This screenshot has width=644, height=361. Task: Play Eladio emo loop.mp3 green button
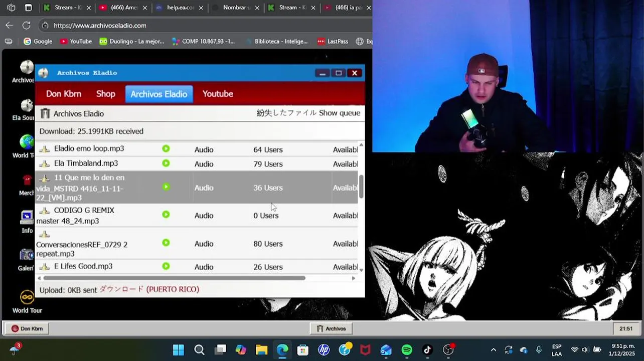click(x=166, y=149)
